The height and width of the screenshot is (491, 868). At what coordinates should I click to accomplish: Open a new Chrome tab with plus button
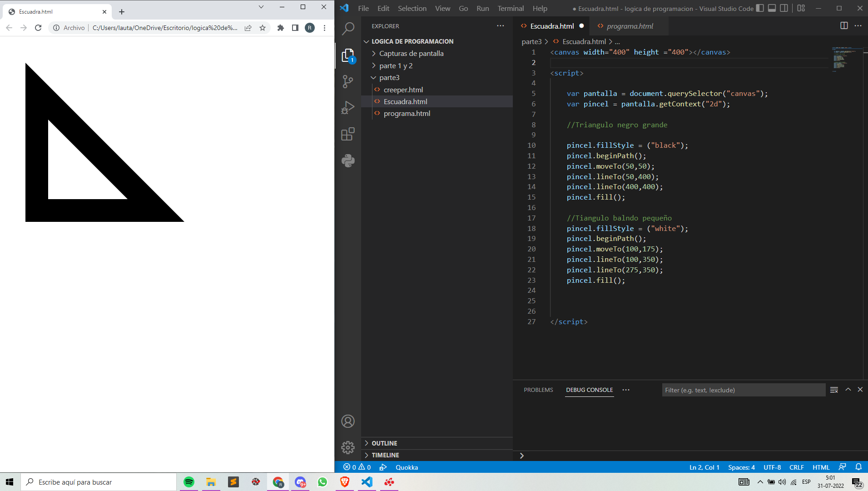pos(122,12)
